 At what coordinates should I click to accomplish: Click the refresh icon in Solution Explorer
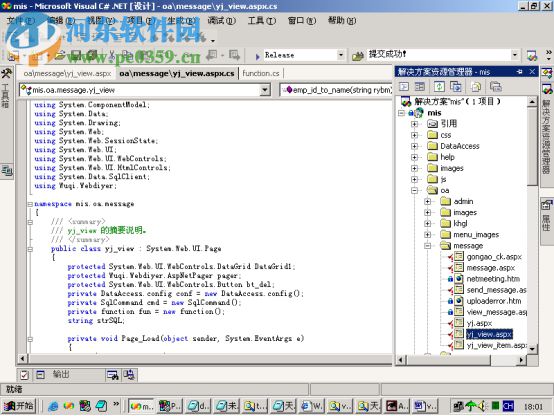click(439, 87)
